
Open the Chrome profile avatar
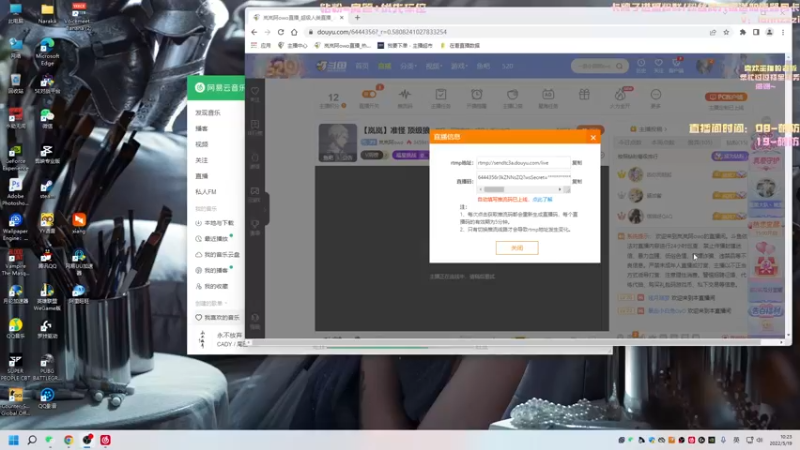pos(769,32)
